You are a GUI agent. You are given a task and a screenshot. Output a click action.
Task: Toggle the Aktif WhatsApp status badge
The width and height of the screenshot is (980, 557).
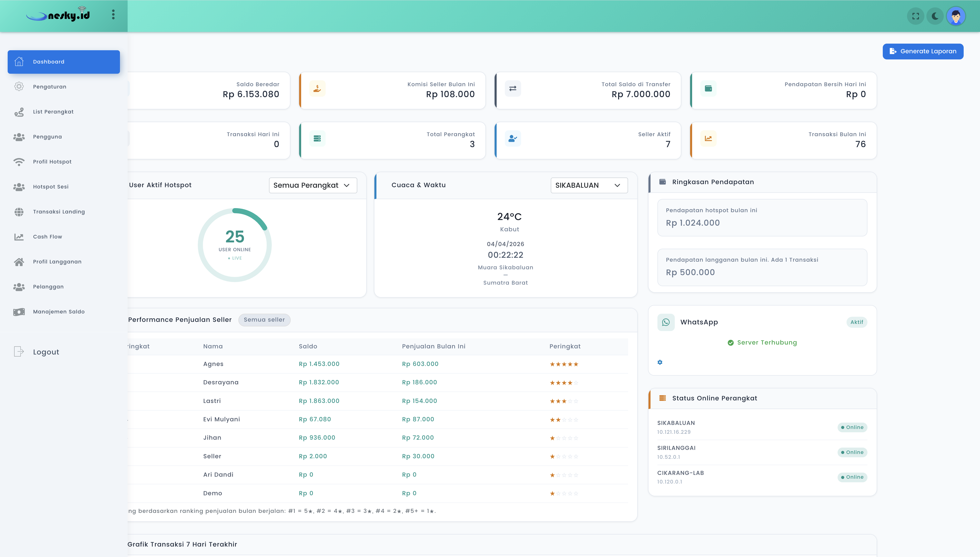tap(856, 322)
